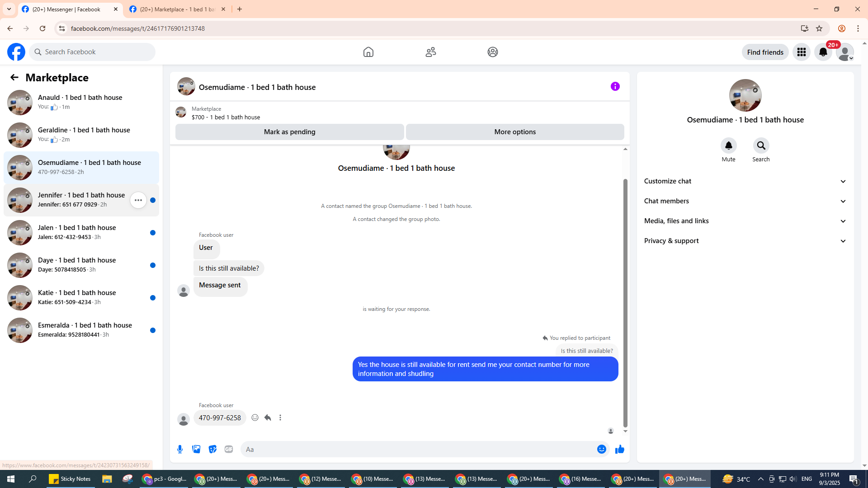
Task: Click the chat scrollbar down arrow
Action: [x=625, y=431]
